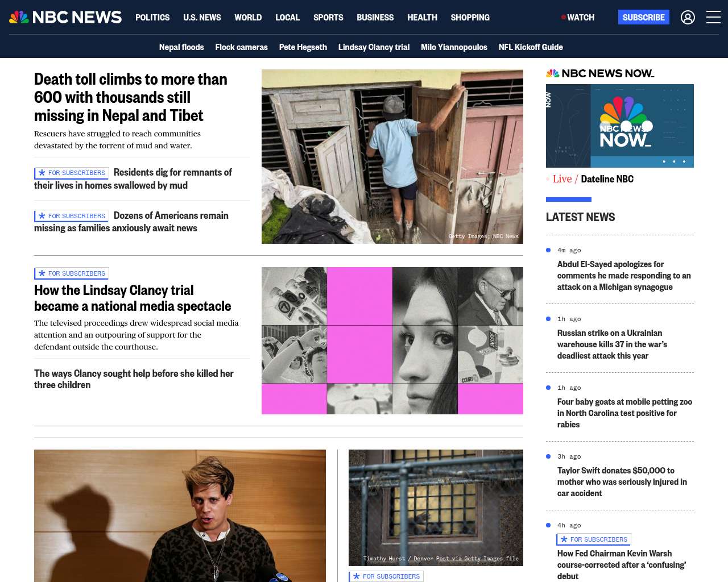Open the Politics section
The width and height of the screenshot is (728, 582).
click(152, 17)
